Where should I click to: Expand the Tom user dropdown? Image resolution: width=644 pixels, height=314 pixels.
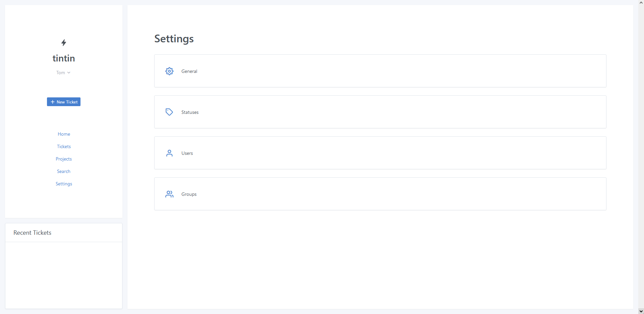coord(61,73)
